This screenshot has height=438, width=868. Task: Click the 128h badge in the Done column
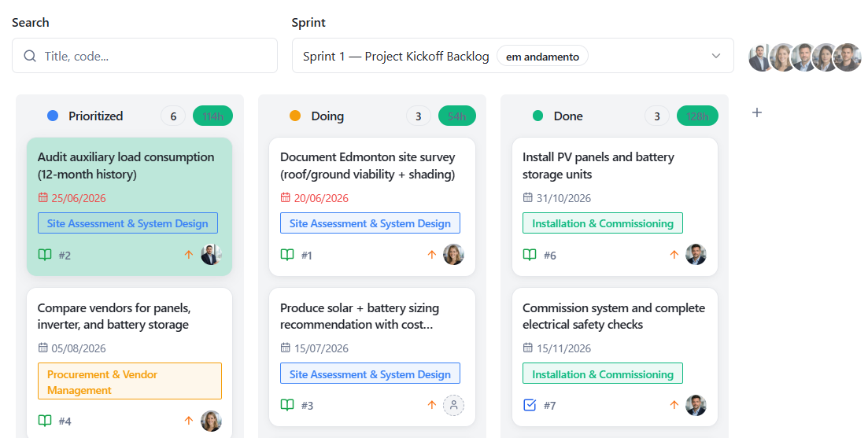click(697, 116)
